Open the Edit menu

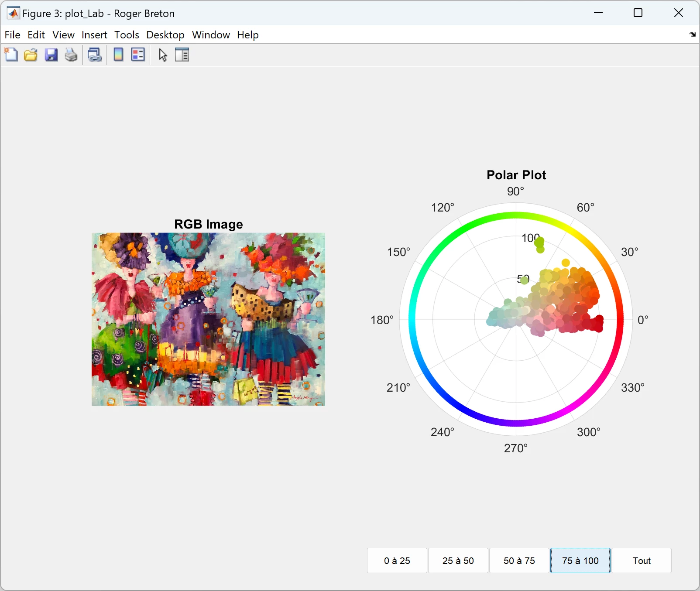click(36, 35)
